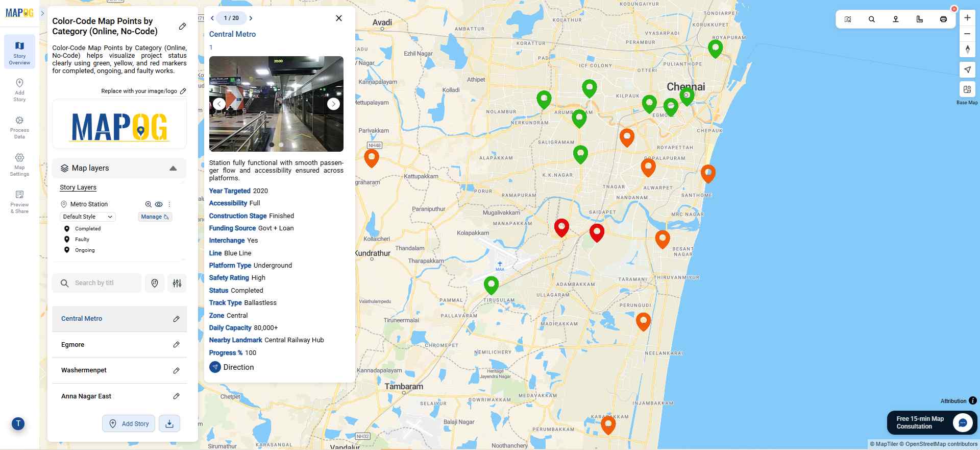Click the print icon in map toolbar
Image resolution: width=980 pixels, height=450 pixels.
pyautogui.click(x=943, y=19)
